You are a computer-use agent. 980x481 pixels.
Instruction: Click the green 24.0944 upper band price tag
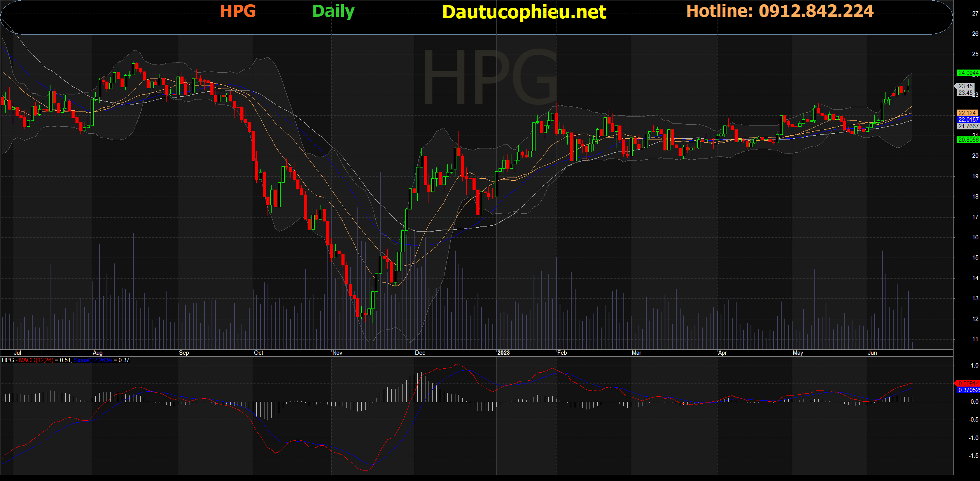pos(968,73)
